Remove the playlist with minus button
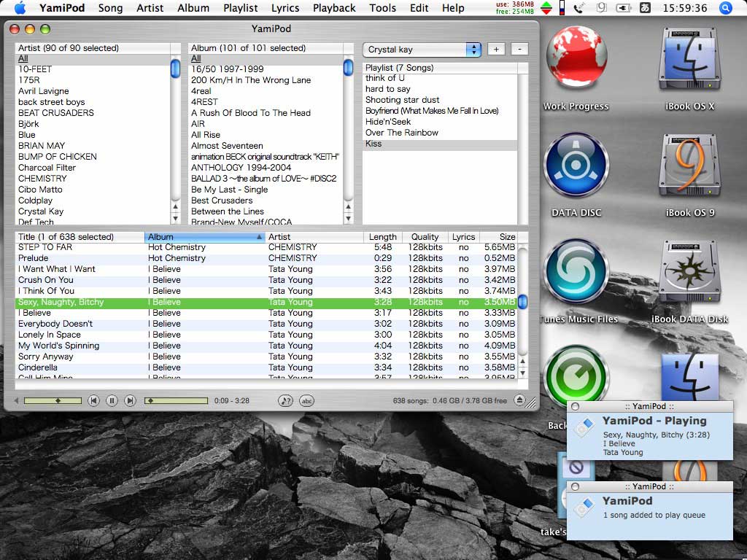This screenshot has width=747, height=560. tap(519, 50)
